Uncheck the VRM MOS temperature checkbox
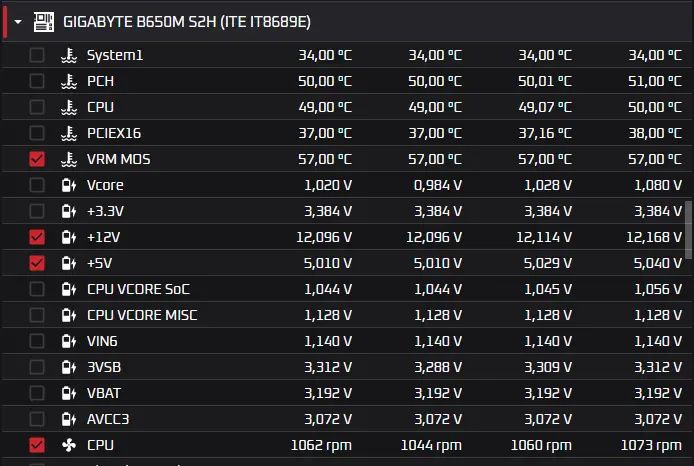 click(x=37, y=159)
